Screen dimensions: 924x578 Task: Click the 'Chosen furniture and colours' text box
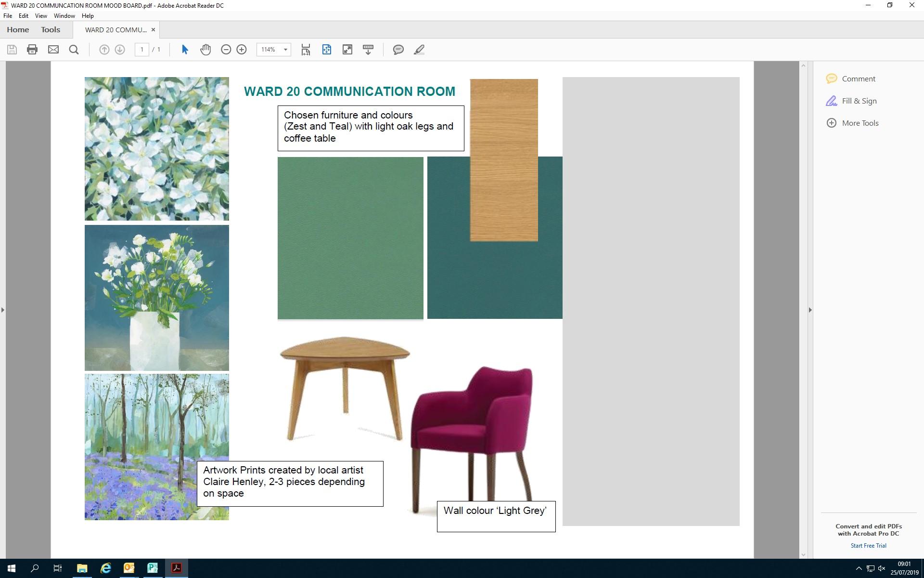371,128
